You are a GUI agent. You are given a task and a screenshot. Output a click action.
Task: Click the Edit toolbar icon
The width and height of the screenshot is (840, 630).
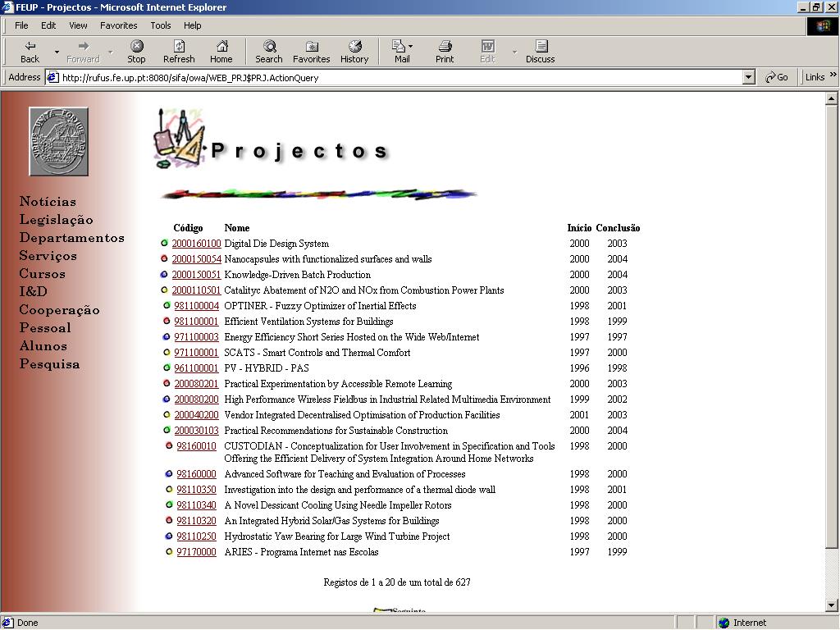click(x=487, y=46)
